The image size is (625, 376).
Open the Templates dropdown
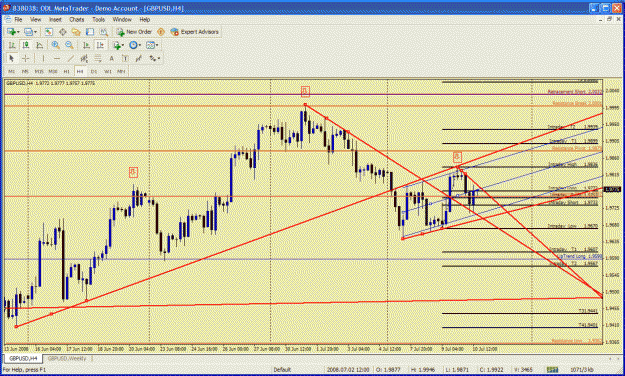pyautogui.click(x=152, y=45)
